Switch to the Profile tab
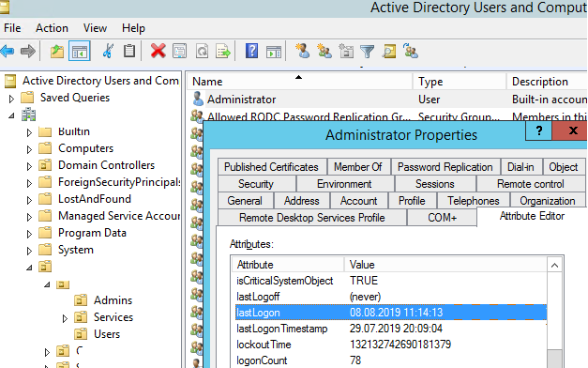The image size is (588, 368). [x=412, y=201]
